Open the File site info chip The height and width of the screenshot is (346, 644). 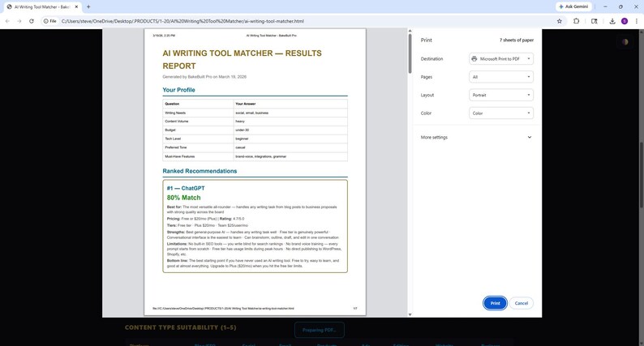tap(50, 21)
